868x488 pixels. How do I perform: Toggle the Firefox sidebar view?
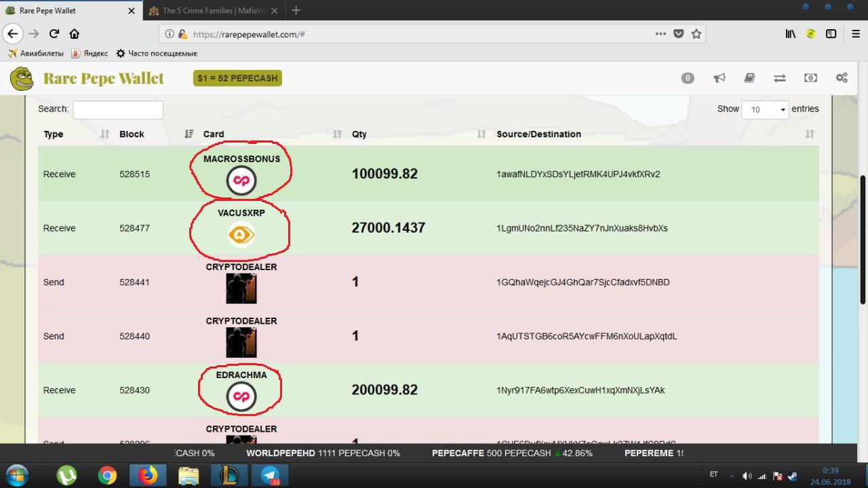[x=831, y=33]
